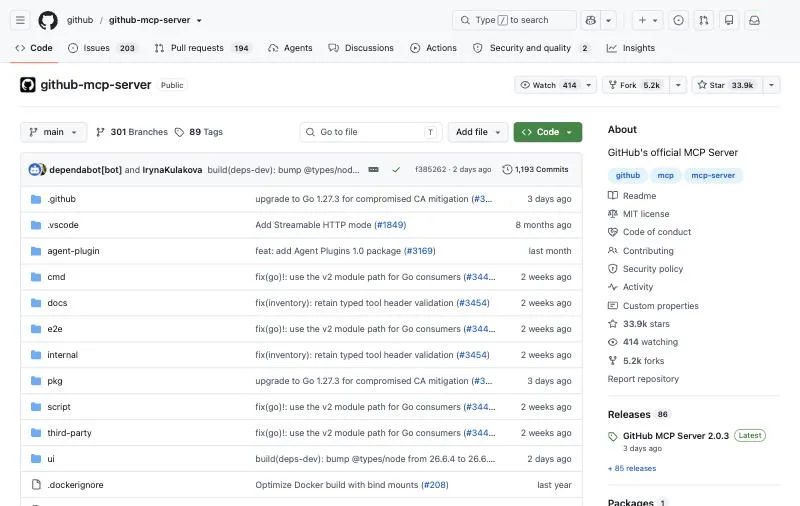The image size is (800, 506).
Task: Click the dependabot avatar in commit row
Action: coord(36,169)
